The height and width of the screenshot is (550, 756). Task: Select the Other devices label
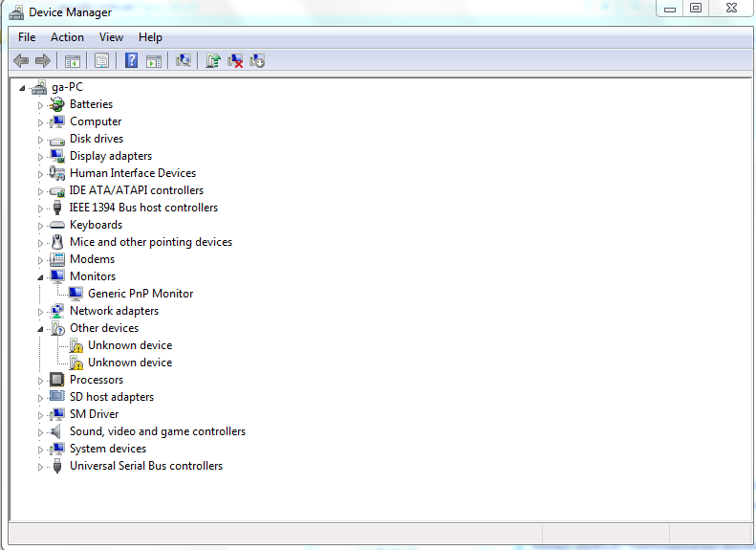104,328
